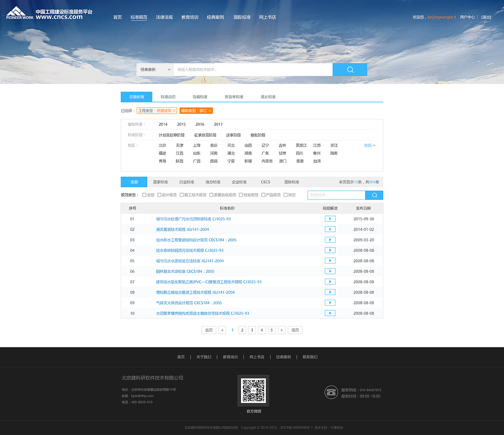The width and height of the screenshot is (504, 435).
Task: Click the top blue magnifier search button
Action: click(350, 70)
